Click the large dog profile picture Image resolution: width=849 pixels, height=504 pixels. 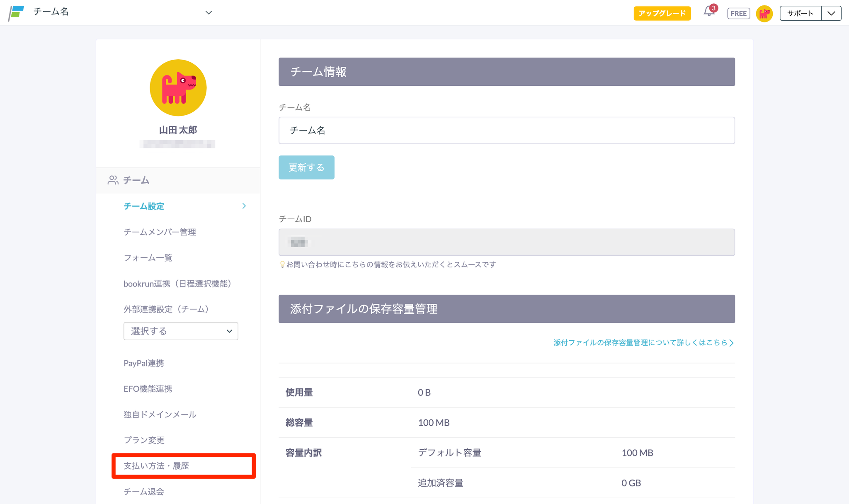(178, 87)
